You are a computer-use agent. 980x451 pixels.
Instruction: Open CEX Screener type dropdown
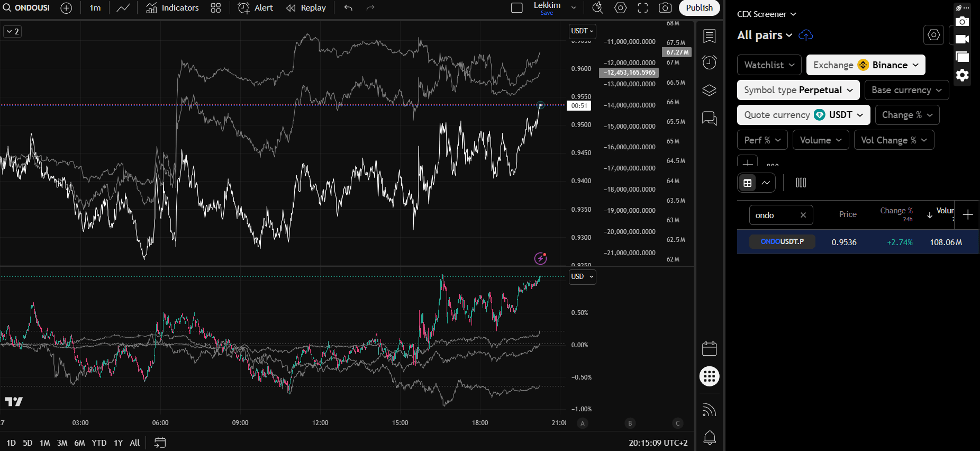pos(766,14)
